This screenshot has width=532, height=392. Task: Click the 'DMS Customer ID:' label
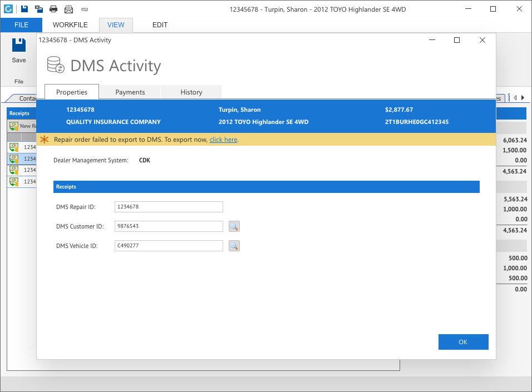pos(80,226)
